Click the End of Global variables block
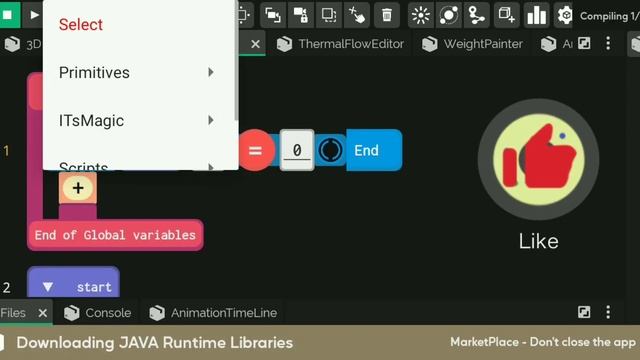The width and height of the screenshot is (640, 360). tap(115, 235)
